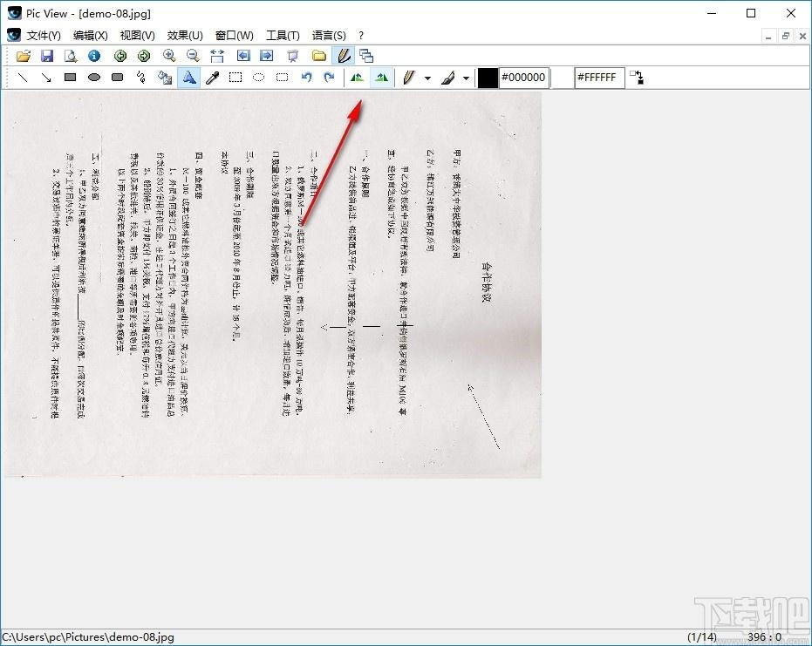
Task: Open print preview from the toolbar
Action: click(71, 56)
